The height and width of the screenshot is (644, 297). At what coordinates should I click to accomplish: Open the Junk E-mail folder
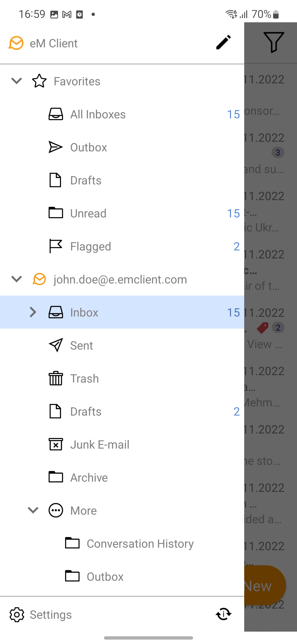tap(122, 444)
